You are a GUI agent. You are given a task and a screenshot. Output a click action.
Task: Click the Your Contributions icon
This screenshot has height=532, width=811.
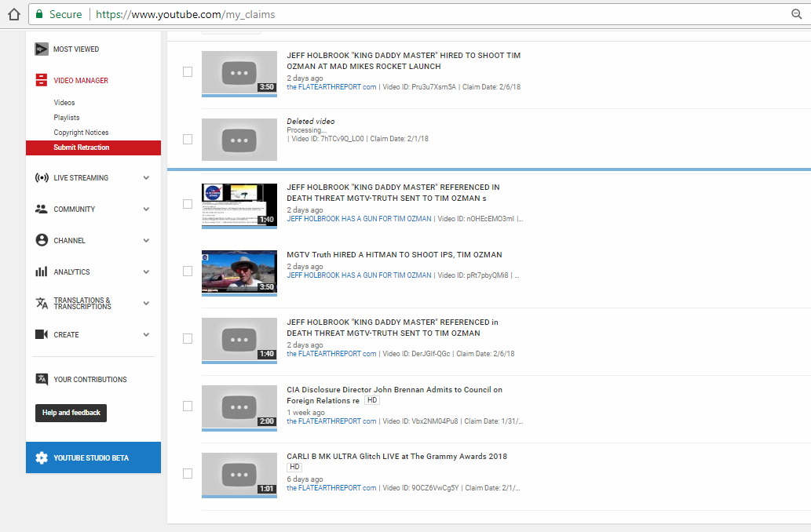tap(42, 379)
